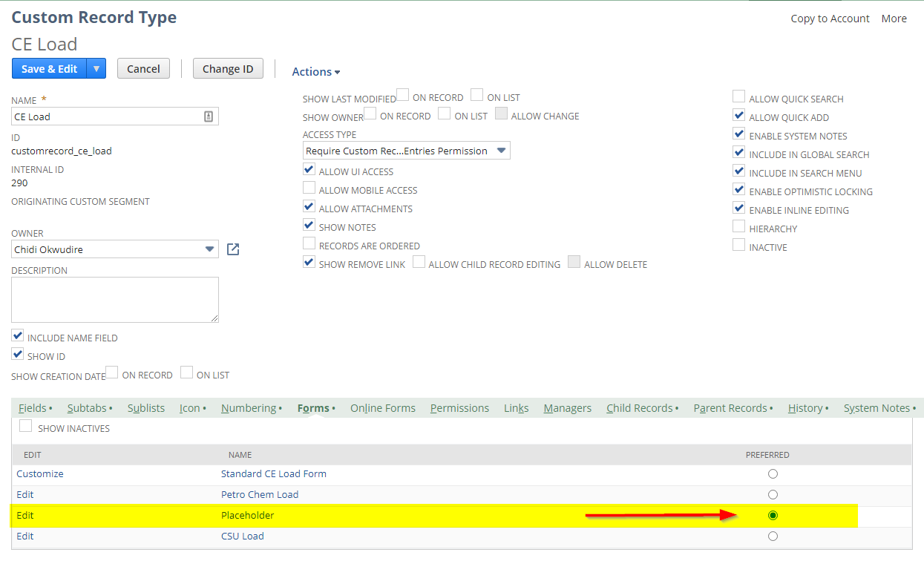
Task: Enable Records Are Ordered checkbox
Action: [x=309, y=243]
